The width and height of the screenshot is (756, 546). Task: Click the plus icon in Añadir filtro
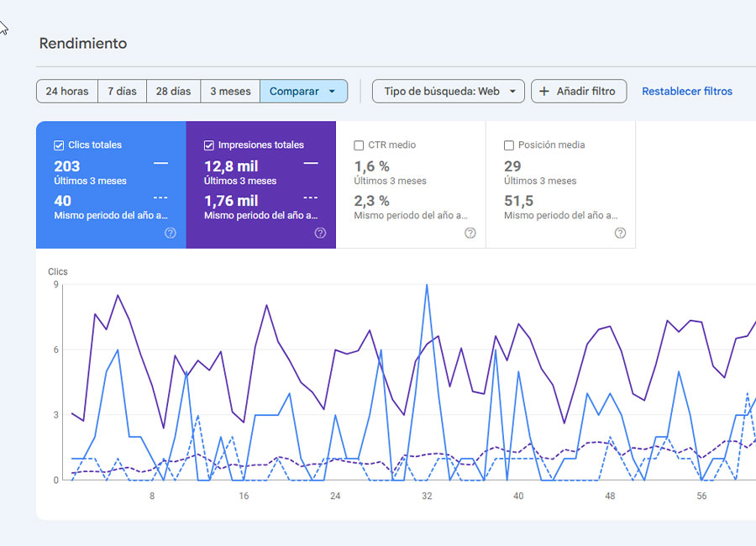(x=544, y=92)
